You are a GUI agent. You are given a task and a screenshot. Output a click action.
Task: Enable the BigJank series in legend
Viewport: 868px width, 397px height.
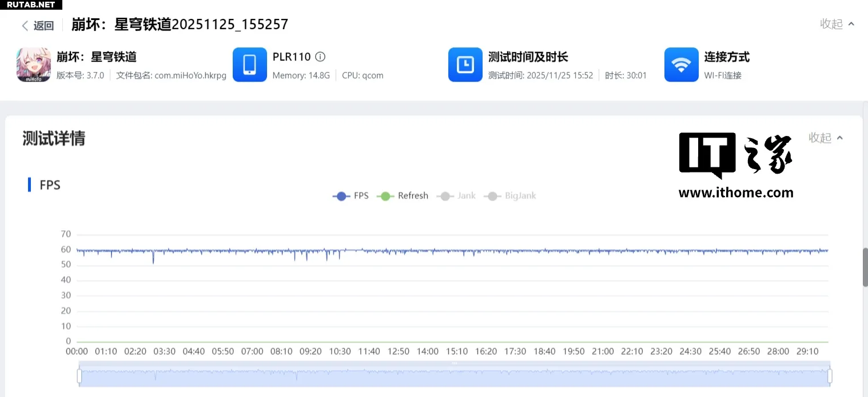[x=510, y=196]
